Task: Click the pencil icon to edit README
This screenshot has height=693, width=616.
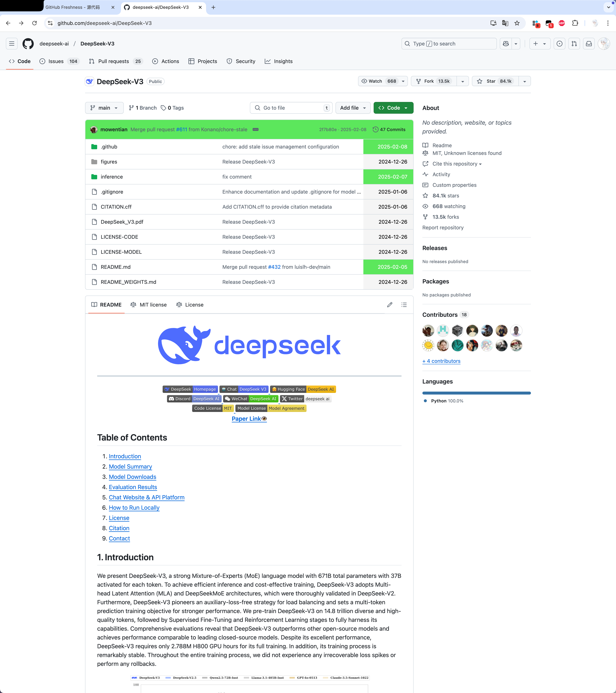Action: click(x=390, y=305)
